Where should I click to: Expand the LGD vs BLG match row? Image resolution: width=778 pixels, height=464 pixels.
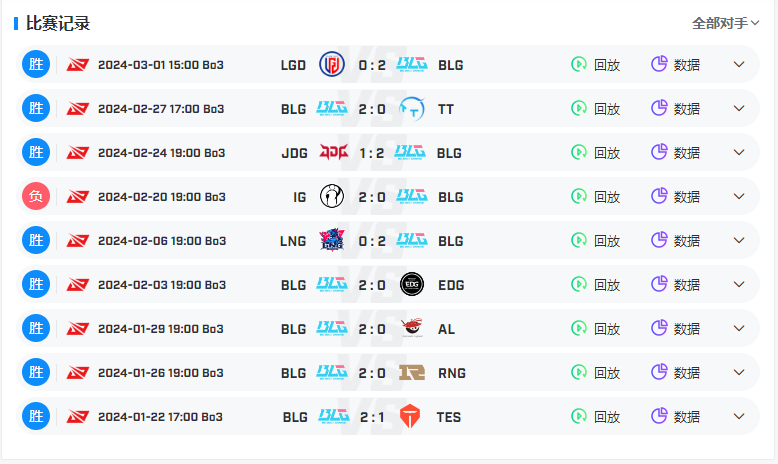click(x=739, y=65)
